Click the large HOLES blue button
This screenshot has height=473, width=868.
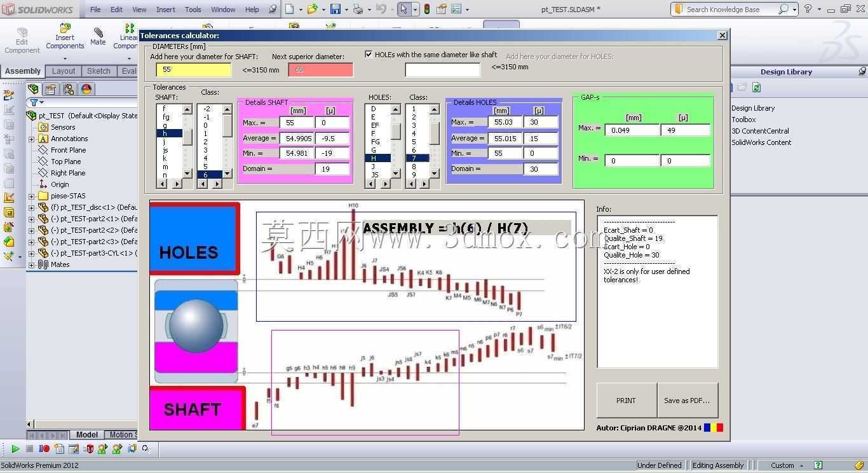click(194, 239)
